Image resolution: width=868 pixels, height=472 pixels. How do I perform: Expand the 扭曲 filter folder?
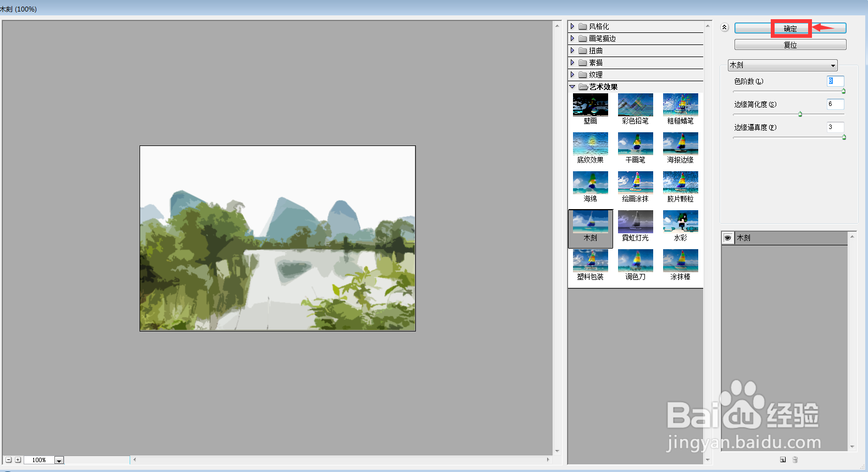coord(572,50)
